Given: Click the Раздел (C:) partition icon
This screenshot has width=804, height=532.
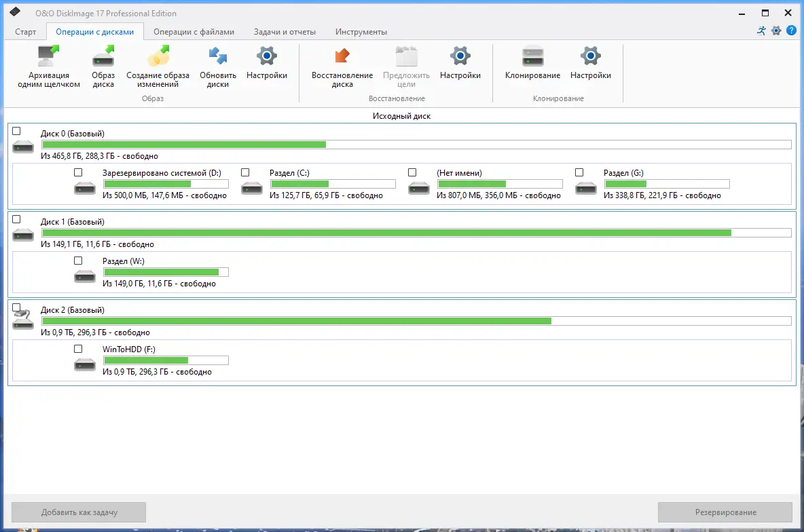Looking at the screenshot, I should (x=252, y=189).
